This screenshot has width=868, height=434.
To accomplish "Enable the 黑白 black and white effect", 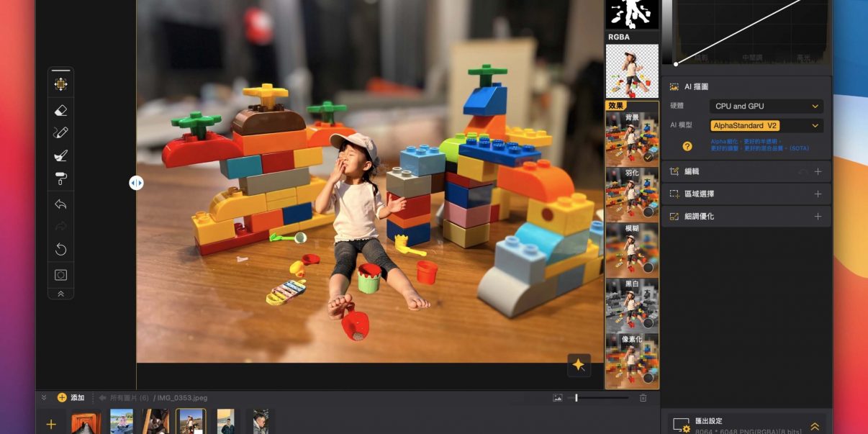I will 648,322.
